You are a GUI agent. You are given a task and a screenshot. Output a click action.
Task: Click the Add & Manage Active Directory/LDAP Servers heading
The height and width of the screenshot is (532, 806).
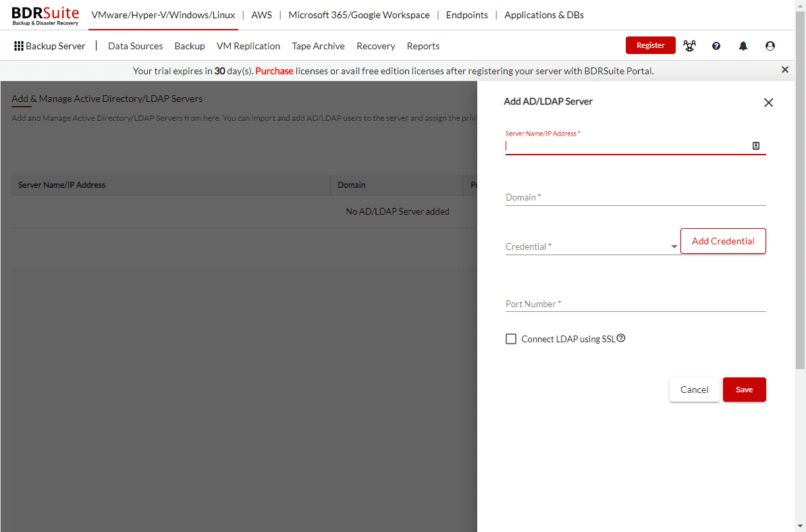[107, 99]
